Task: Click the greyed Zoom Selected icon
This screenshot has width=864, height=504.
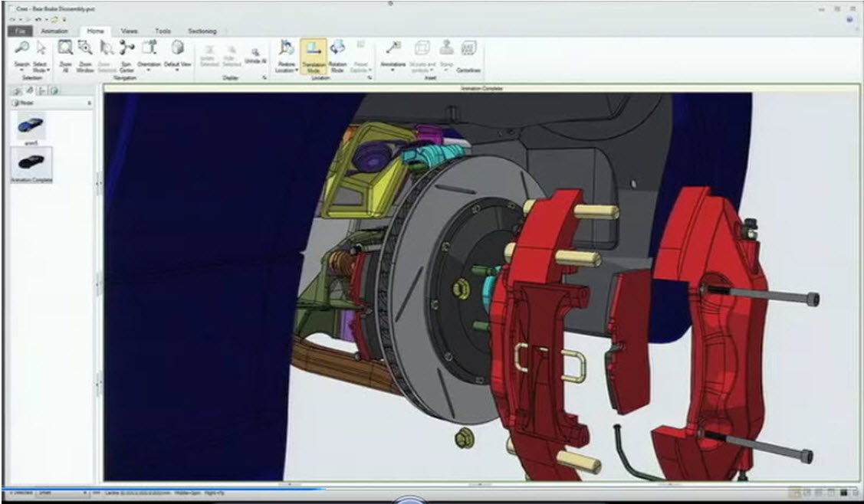Action: tap(107, 48)
